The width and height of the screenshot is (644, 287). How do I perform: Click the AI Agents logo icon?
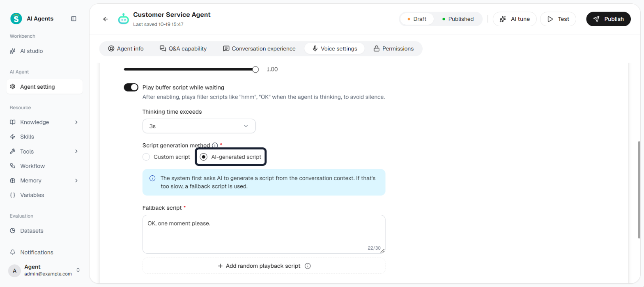[16, 18]
